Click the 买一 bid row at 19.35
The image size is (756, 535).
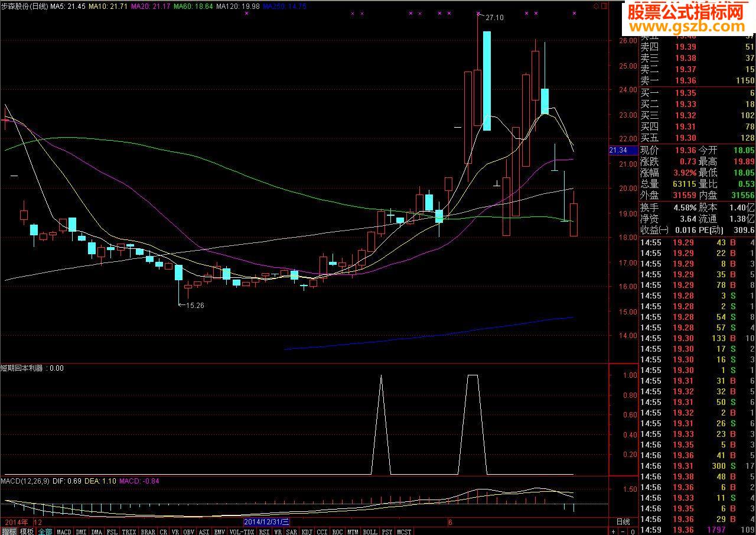[x=698, y=93]
